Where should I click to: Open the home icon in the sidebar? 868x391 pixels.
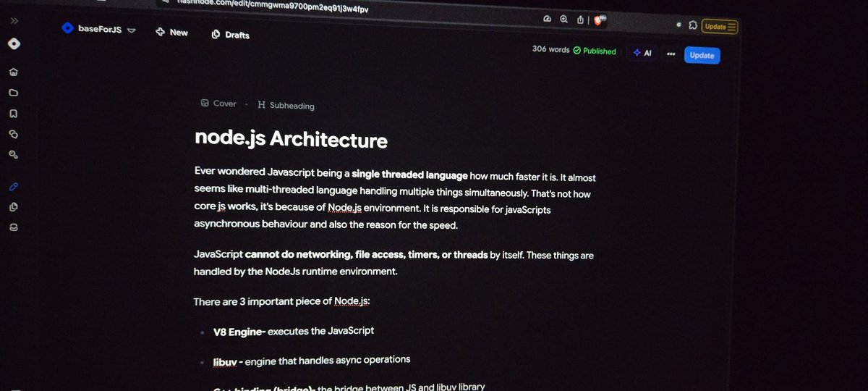14,72
